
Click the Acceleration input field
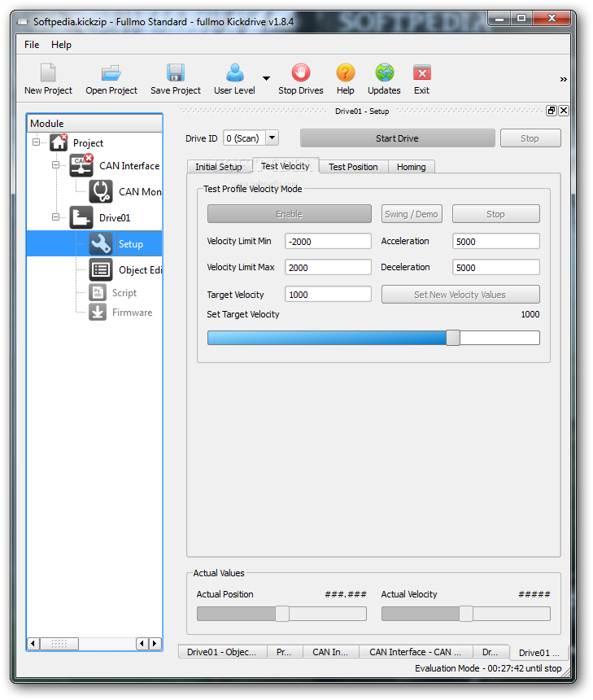pyautogui.click(x=495, y=242)
